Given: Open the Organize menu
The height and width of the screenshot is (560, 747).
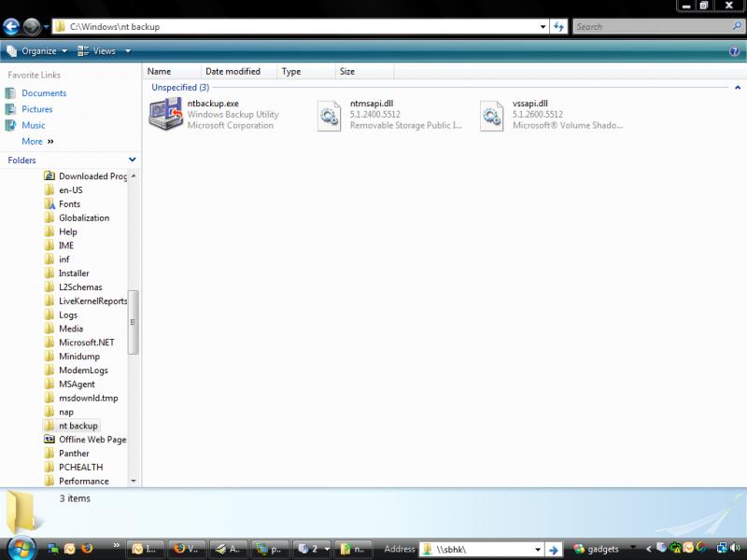Looking at the screenshot, I should click(x=36, y=51).
